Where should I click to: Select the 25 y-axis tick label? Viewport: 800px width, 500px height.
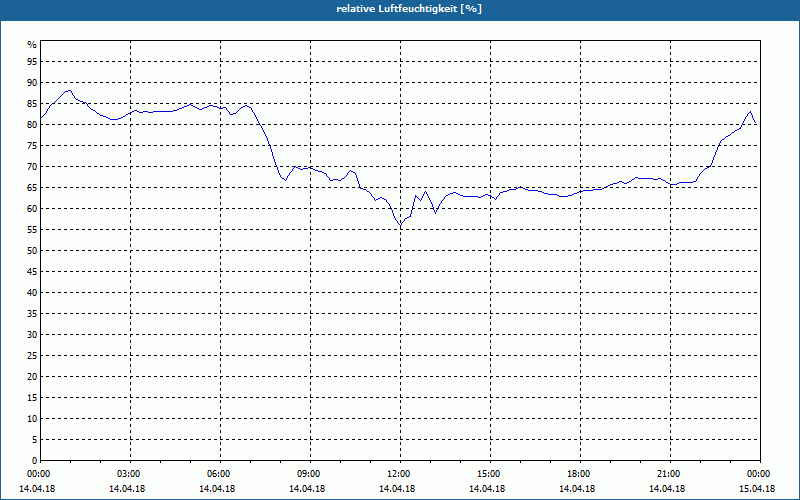(x=32, y=356)
